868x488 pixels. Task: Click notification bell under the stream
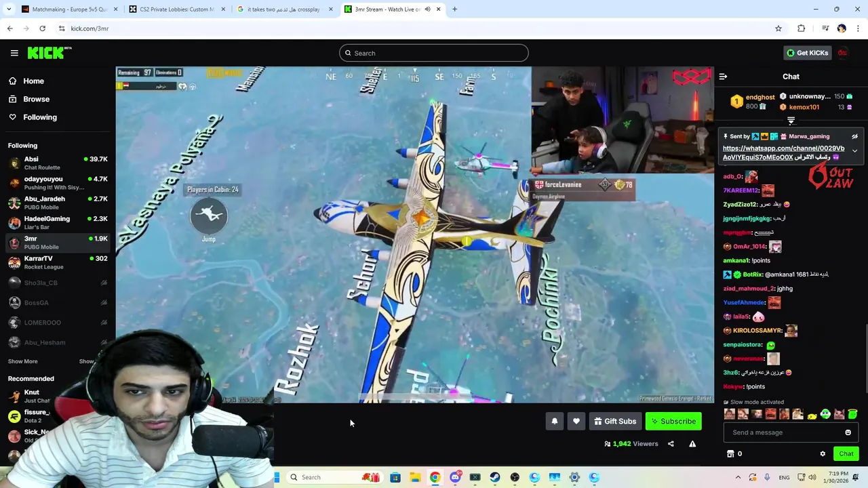554,422
